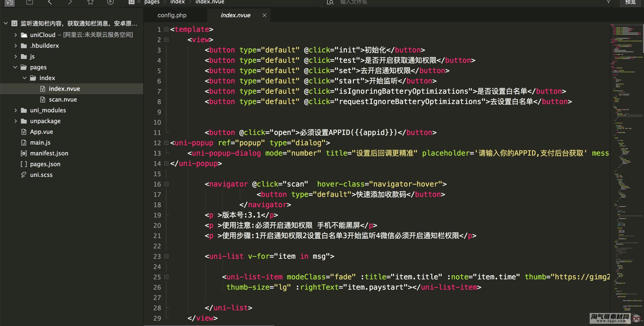The image size is (644, 326).
Task: Click the filter funnel icon near preview
Action: [x=609, y=2]
